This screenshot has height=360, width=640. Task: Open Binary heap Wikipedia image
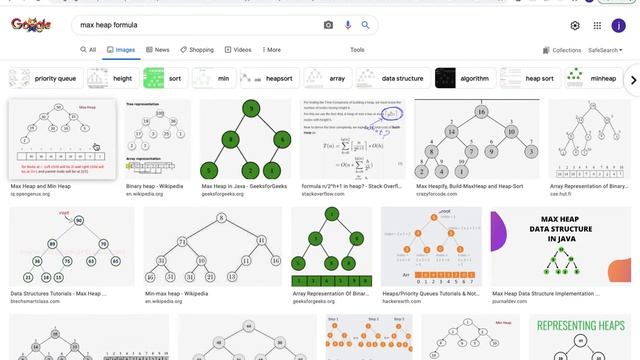[157, 139]
